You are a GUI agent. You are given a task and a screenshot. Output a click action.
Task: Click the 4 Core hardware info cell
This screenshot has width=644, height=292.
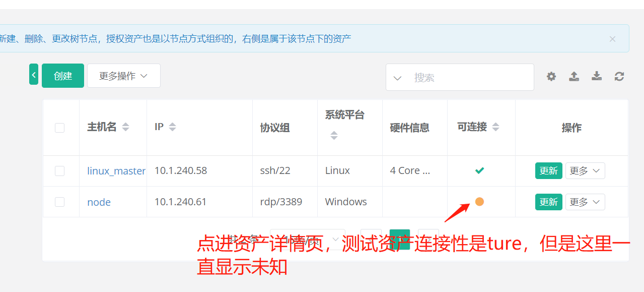coord(410,170)
